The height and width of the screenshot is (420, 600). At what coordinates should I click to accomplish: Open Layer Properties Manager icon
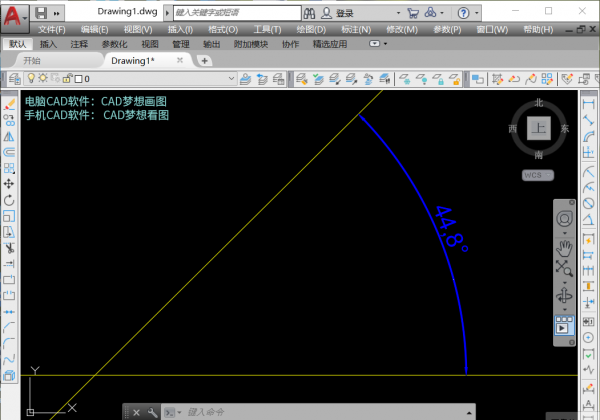pyautogui.click(x=15, y=79)
